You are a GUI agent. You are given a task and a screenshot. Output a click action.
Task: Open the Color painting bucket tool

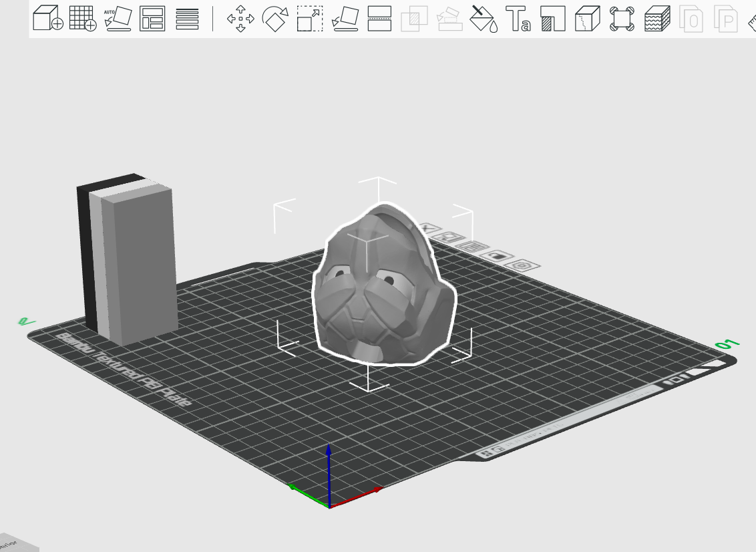click(x=484, y=18)
